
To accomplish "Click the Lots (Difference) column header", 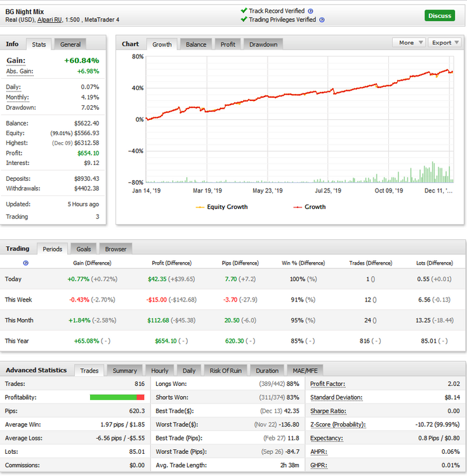I will click(x=435, y=263).
